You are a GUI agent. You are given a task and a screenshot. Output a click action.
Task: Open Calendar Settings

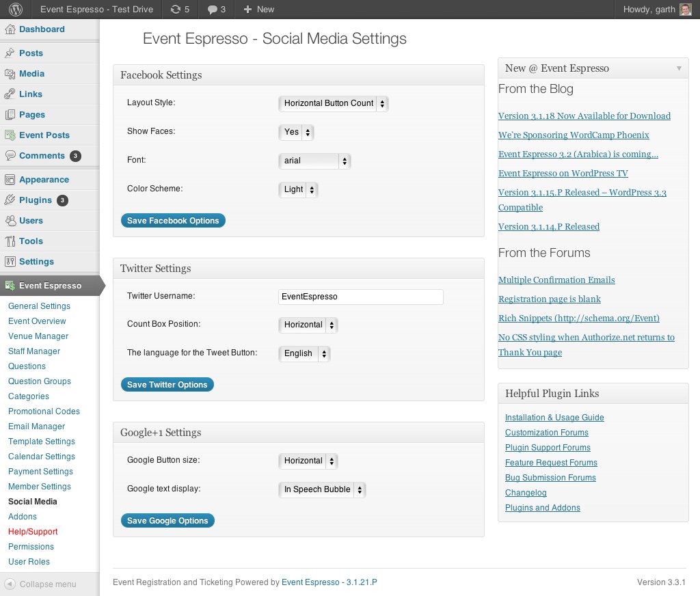click(x=42, y=457)
